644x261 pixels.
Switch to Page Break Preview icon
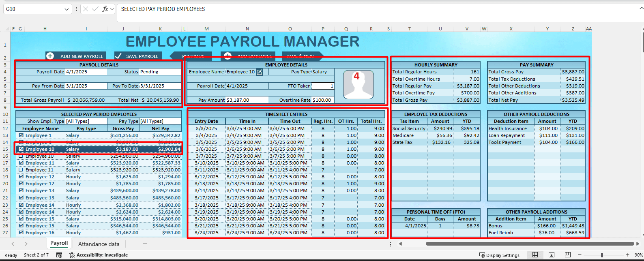[x=568, y=255]
